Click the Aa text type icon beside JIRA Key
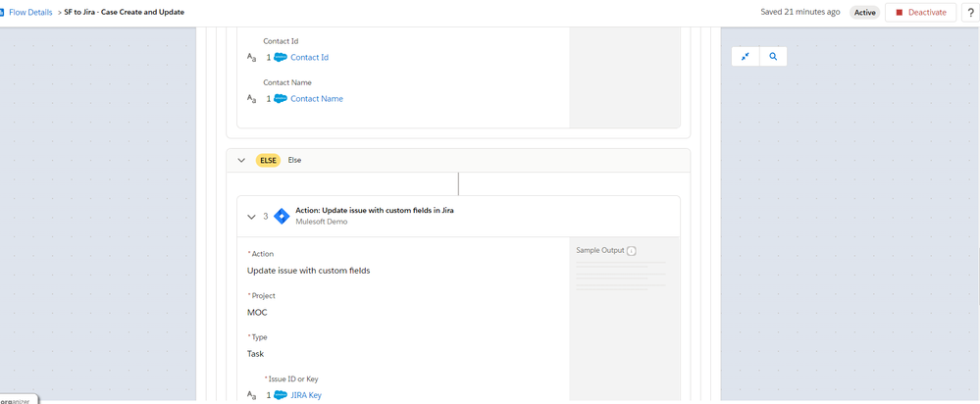 click(252, 395)
